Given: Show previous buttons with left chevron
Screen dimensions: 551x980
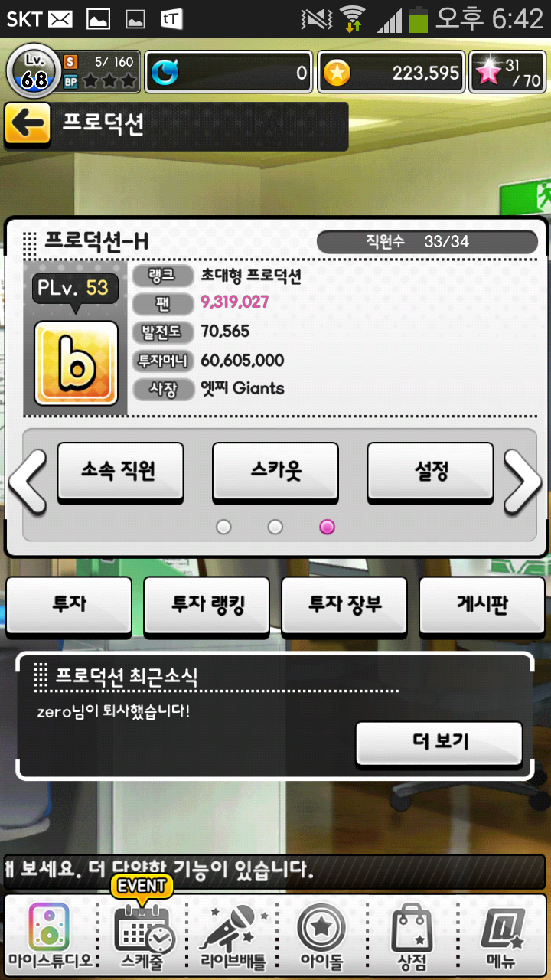Looking at the screenshot, I should pyautogui.click(x=28, y=482).
